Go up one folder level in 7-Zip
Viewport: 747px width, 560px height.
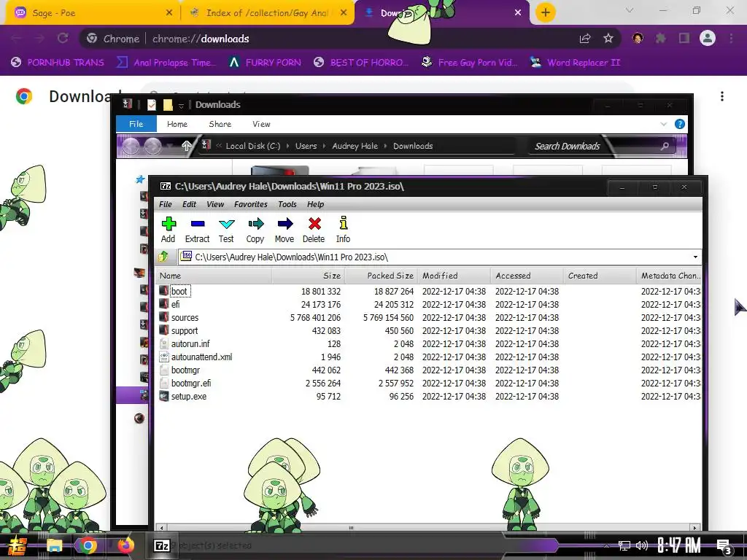point(163,257)
